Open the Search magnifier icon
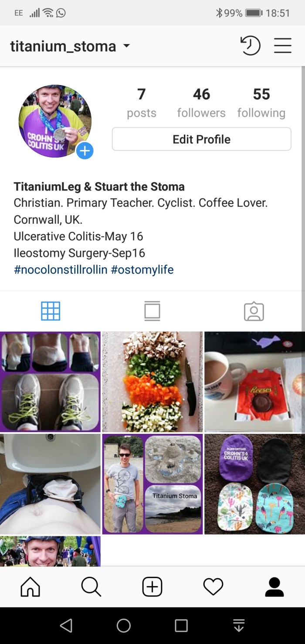The width and height of the screenshot is (305, 644). point(91,586)
